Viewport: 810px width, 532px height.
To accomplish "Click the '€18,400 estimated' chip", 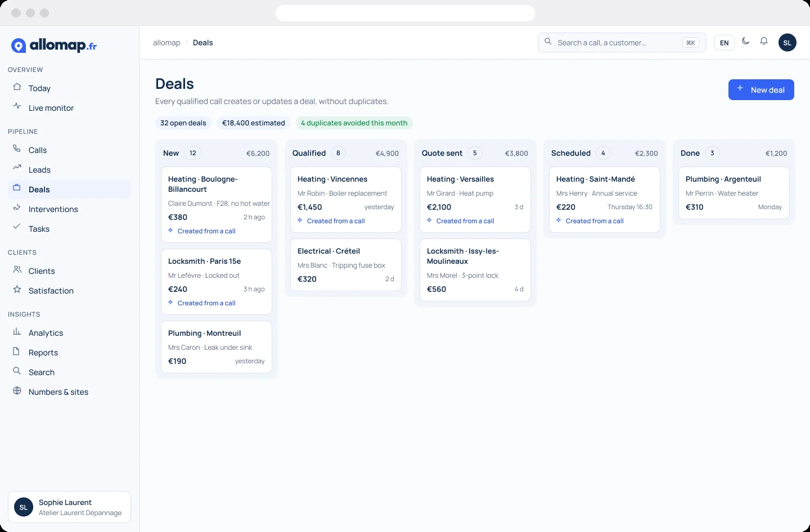I will pos(254,123).
